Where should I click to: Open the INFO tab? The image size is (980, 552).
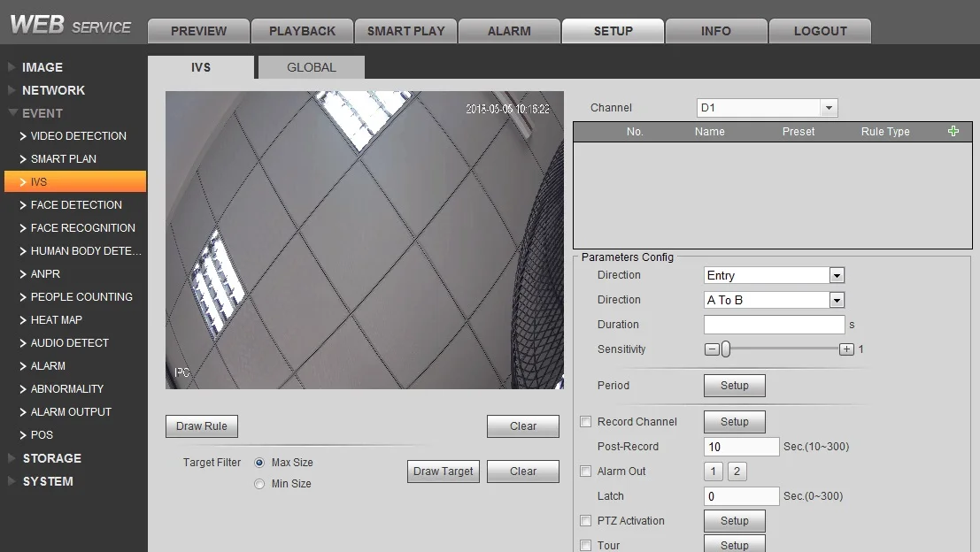click(x=716, y=31)
